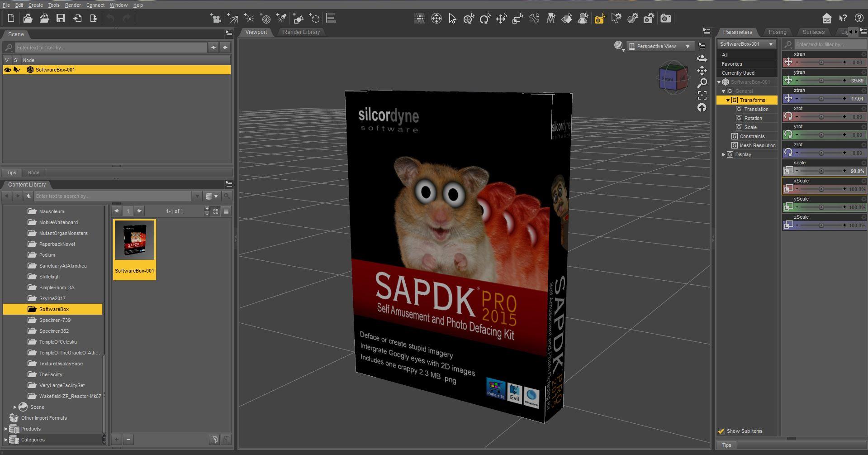Adjust the zScale slider
The width and height of the screenshot is (868, 455).
click(x=821, y=225)
